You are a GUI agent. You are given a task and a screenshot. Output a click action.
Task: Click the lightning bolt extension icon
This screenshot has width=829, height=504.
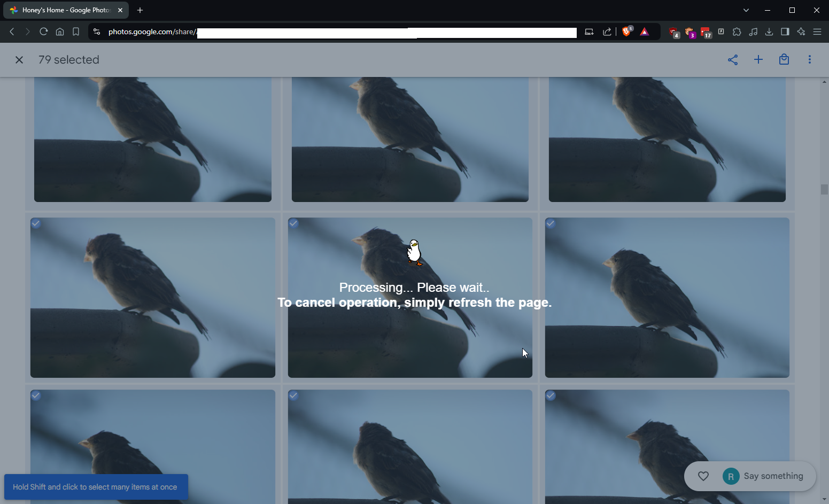tap(721, 32)
